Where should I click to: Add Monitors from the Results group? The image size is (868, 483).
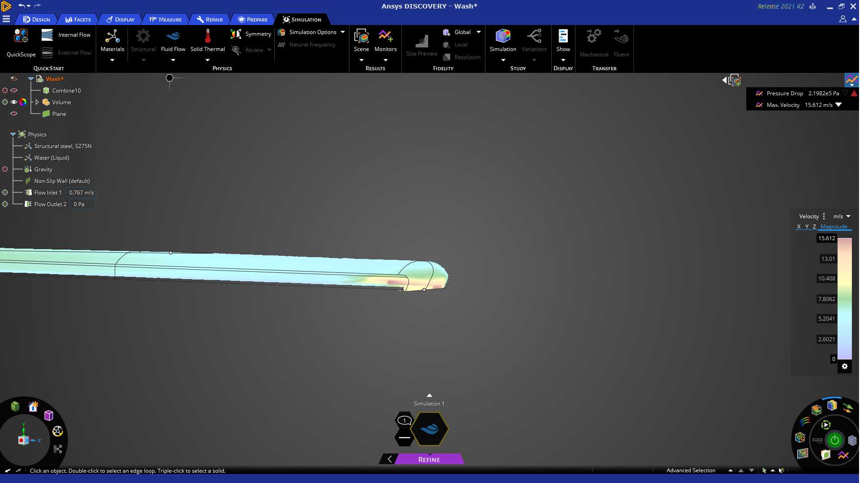point(385,41)
